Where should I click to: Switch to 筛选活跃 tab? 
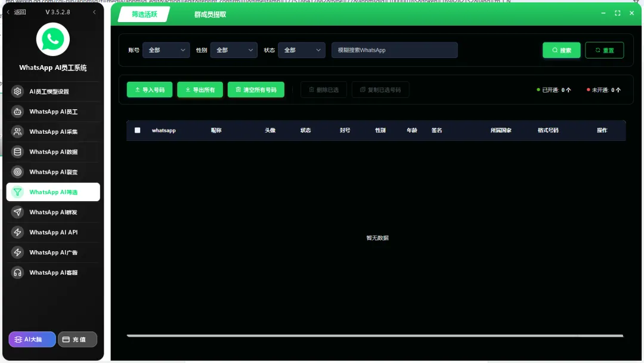144,14
